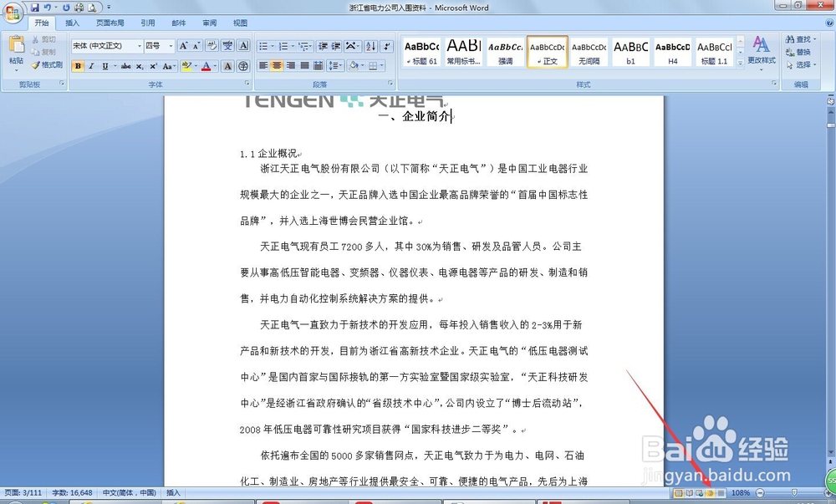The height and width of the screenshot is (504, 836).
Task: Apply the 无间隔 style
Action: (589, 52)
